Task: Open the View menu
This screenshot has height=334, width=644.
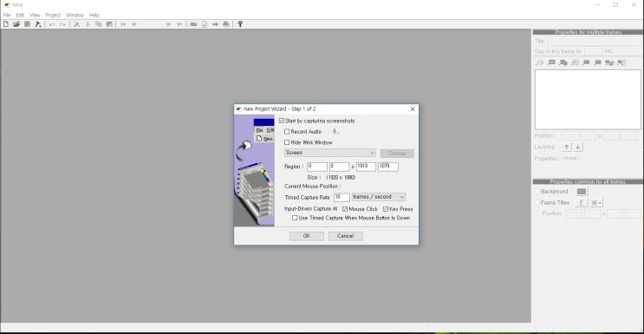Action: click(x=35, y=15)
